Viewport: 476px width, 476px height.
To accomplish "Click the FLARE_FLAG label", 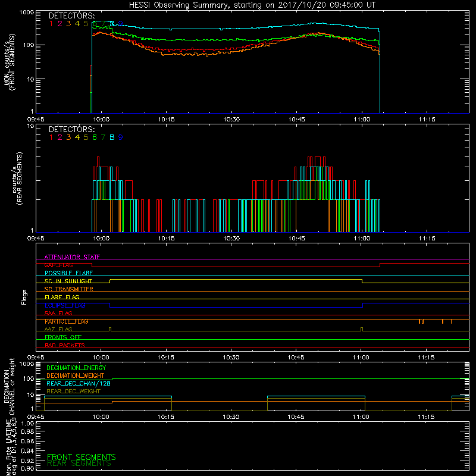I will coord(62,297).
